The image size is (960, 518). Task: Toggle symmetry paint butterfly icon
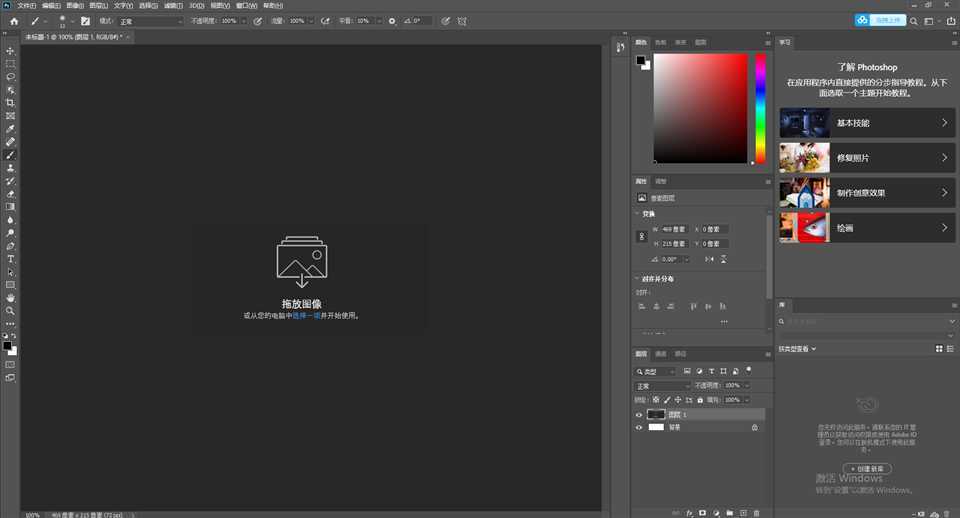[462, 21]
